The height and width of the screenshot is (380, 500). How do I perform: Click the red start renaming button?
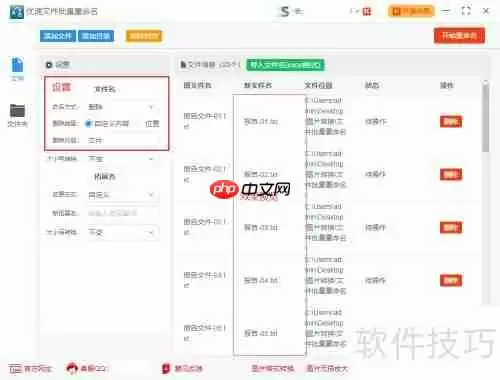click(459, 35)
